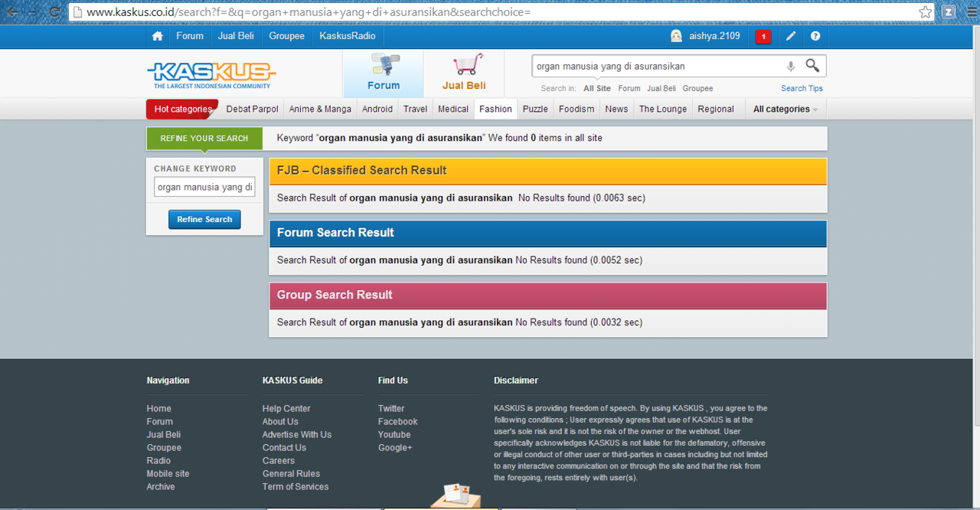Open the About Us link
This screenshot has height=510, width=980.
[x=280, y=422]
